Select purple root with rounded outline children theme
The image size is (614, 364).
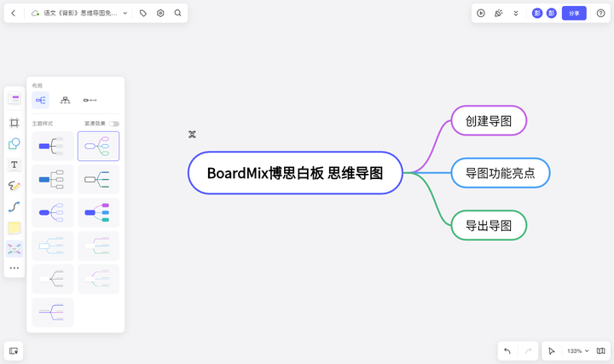coord(53,212)
